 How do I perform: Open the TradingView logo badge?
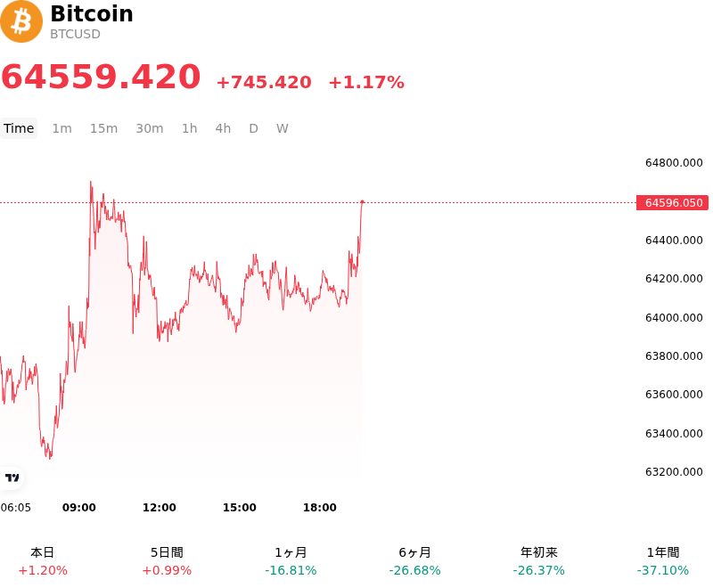click(12, 478)
